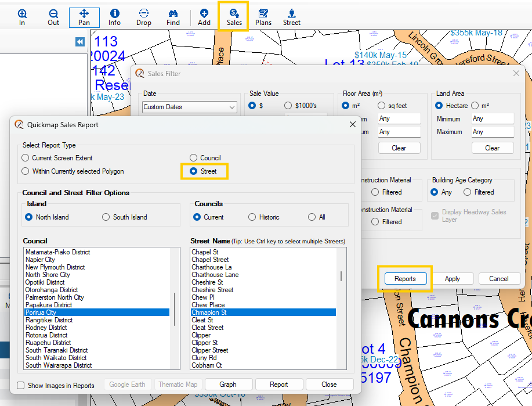Enable Show Images in Reports checkbox
The width and height of the screenshot is (532, 406).
(21, 385)
